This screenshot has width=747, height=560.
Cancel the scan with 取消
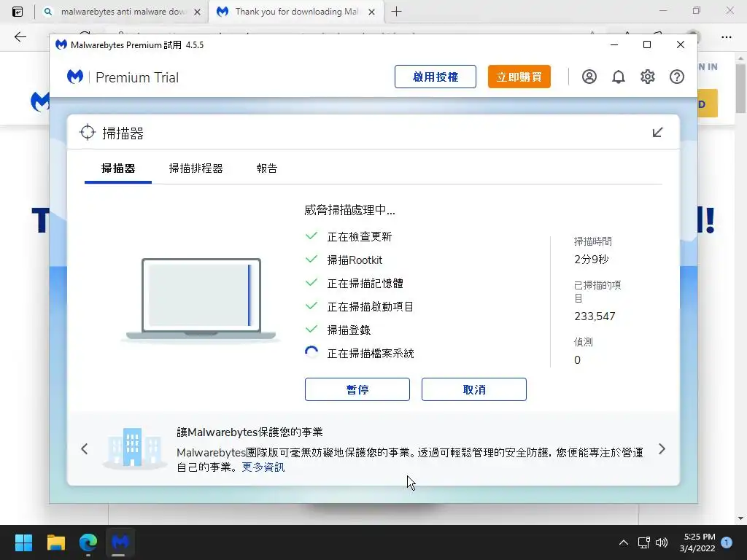coord(474,389)
